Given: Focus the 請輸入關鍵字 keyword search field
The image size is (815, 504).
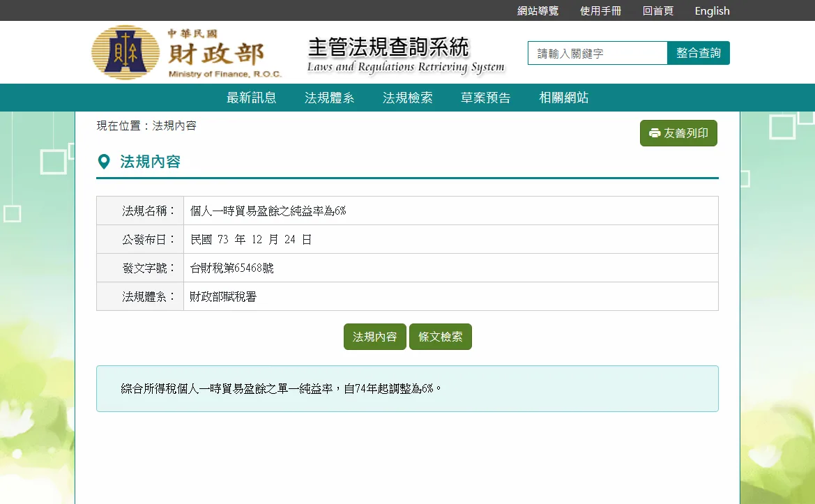Looking at the screenshot, I should [597, 53].
